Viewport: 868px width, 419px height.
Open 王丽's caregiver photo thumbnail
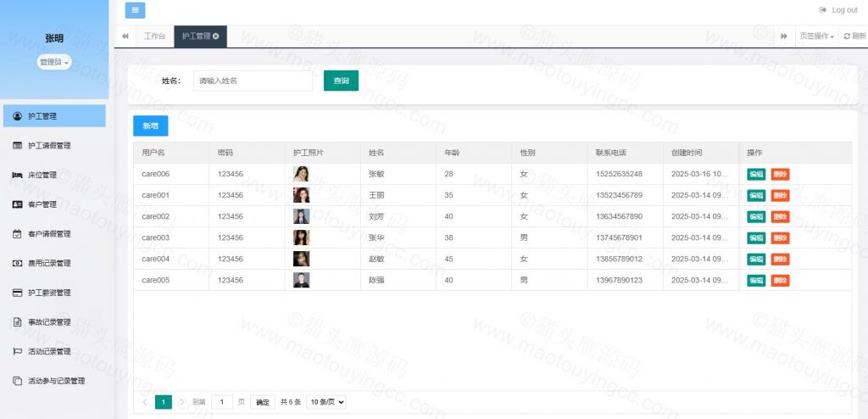tap(301, 195)
